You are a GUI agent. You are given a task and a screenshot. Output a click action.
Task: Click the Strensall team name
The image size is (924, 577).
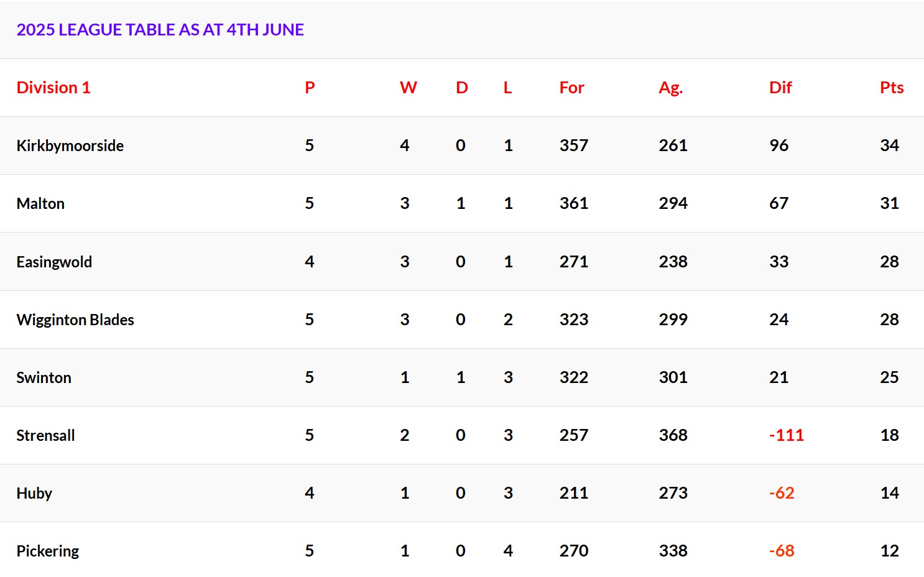(x=45, y=435)
